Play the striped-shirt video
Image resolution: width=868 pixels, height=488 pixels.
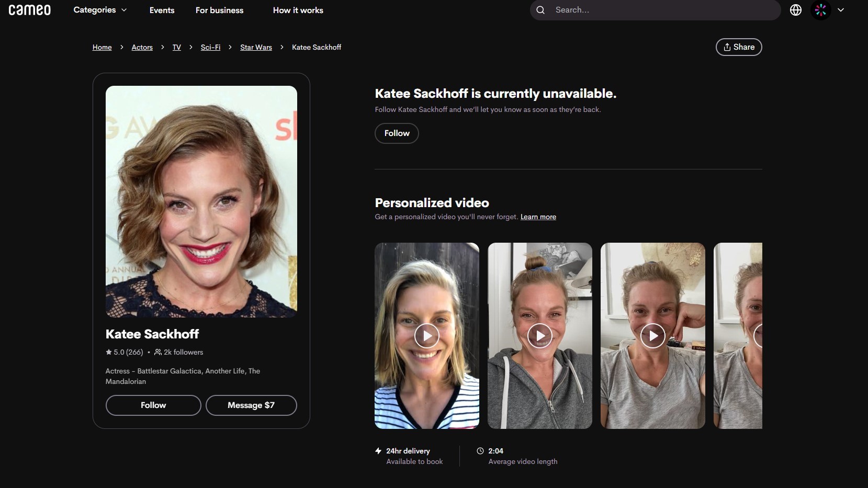coord(427,336)
